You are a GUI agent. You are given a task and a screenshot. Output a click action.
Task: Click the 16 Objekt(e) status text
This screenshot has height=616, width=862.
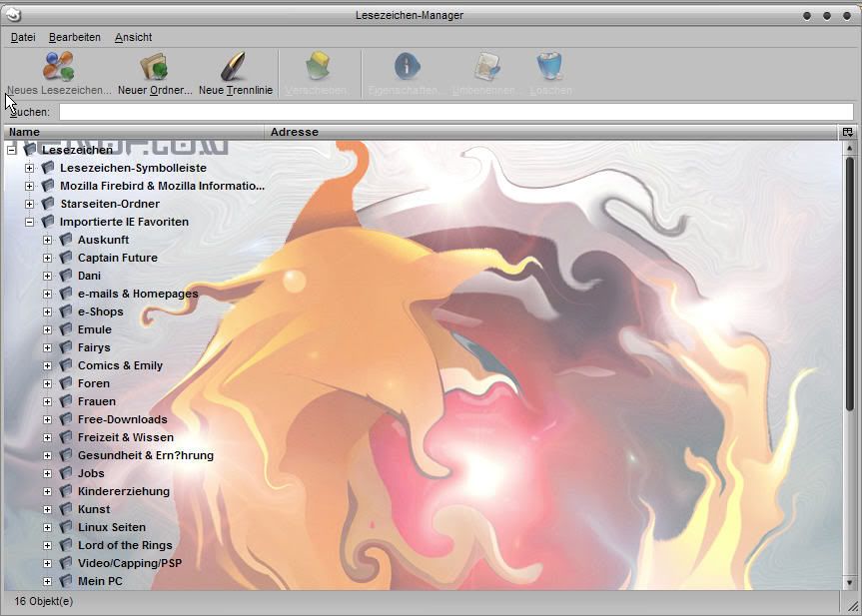coord(43,601)
